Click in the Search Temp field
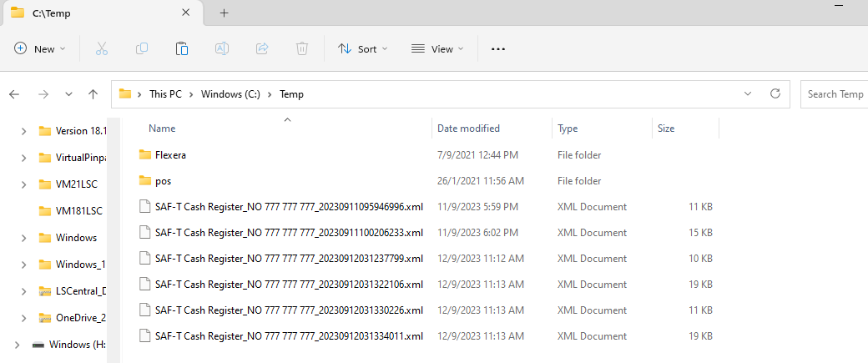This screenshot has height=363, width=868. tap(833, 94)
